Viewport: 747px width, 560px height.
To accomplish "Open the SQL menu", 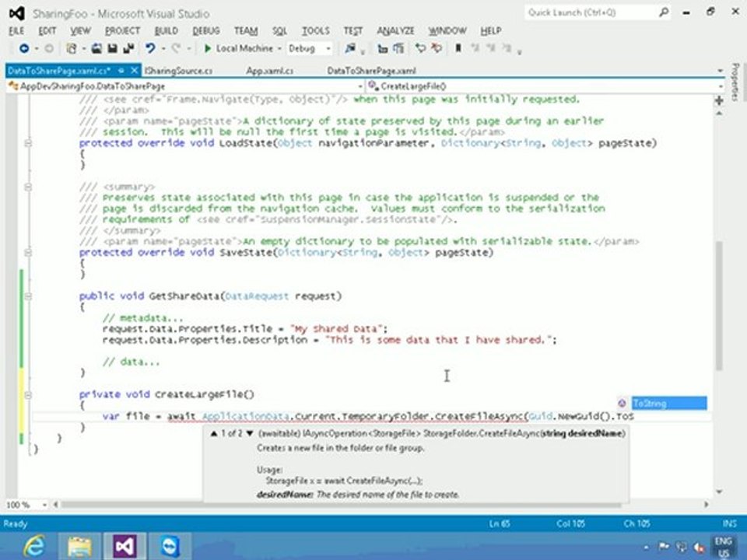I will click(279, 31).
